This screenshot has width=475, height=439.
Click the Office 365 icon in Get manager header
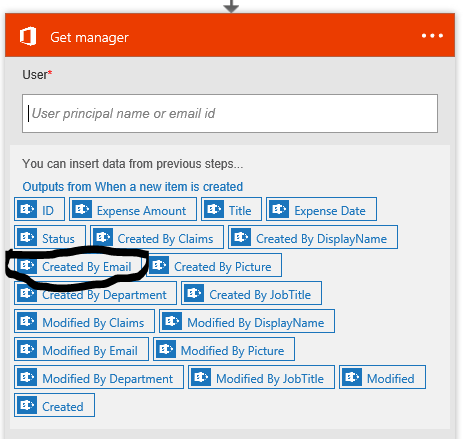coord(28,36)
